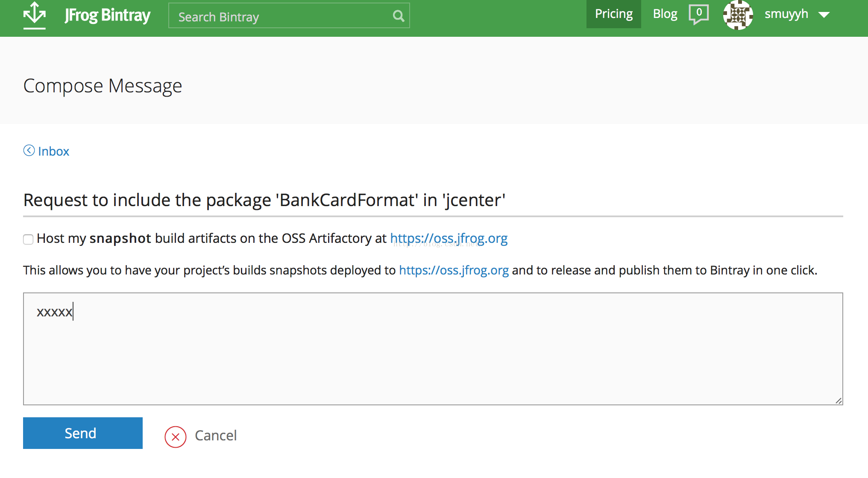
Task: Expand the user account dropdown arrow
Action: (824, 15)
